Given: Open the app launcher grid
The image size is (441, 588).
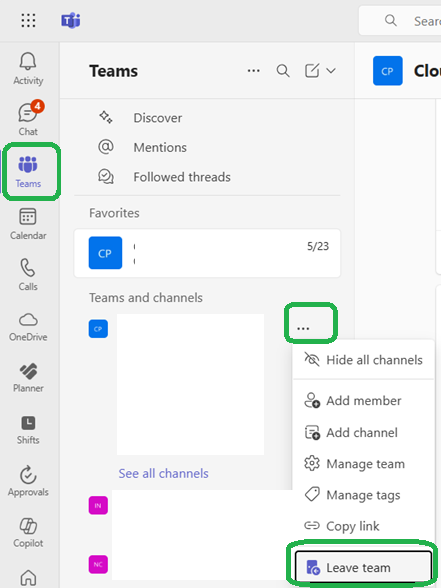Looking at the screenshot, I should click(28, 21).
